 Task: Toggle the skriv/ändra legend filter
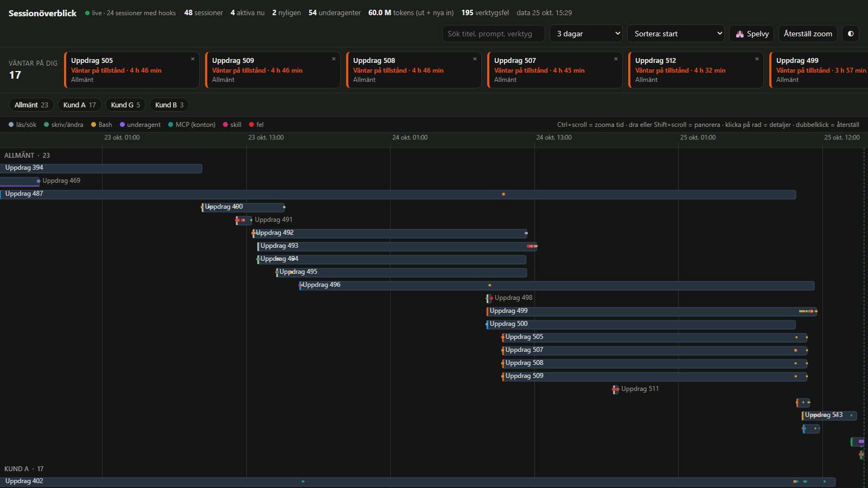pyautogui.click(x=63, y=125)
